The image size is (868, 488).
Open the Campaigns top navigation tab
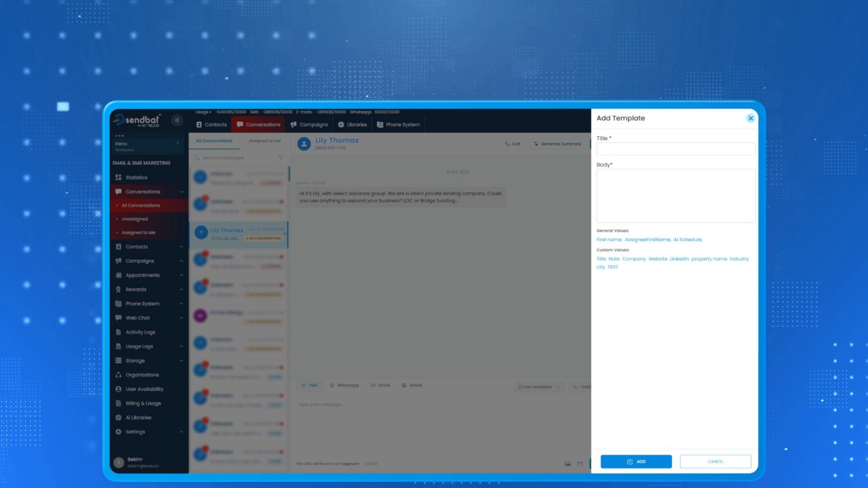coord(309,125)
